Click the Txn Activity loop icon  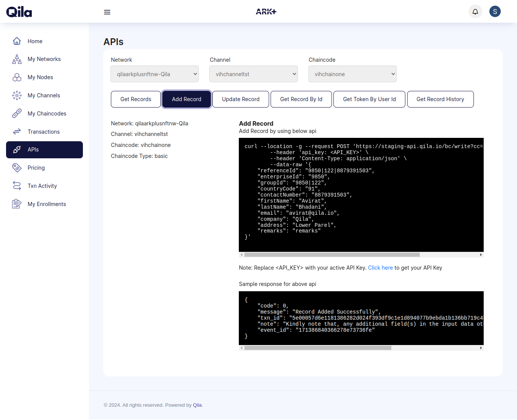coord(17,186)
